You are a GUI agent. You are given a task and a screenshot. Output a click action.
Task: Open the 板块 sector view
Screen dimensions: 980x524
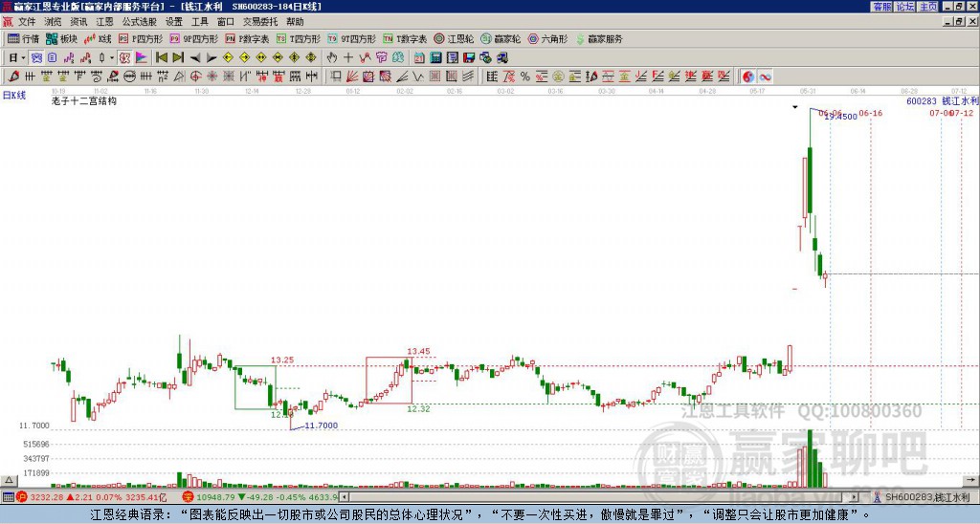tap(62, 38)
